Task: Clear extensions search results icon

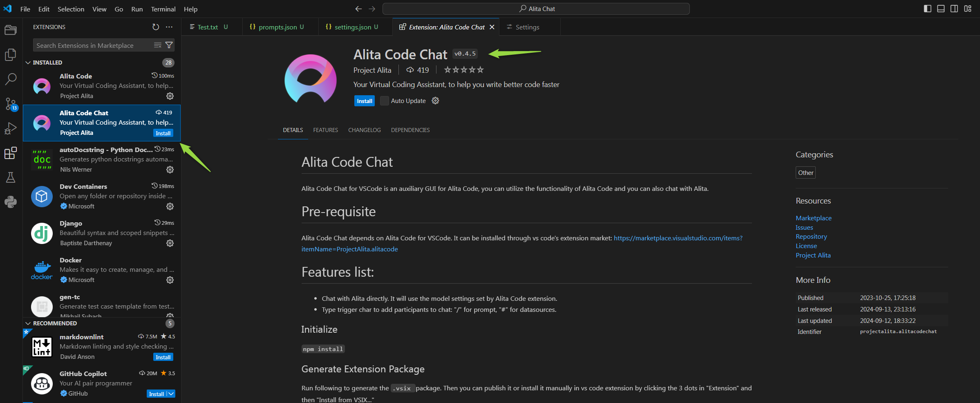Action: point(158,45)
